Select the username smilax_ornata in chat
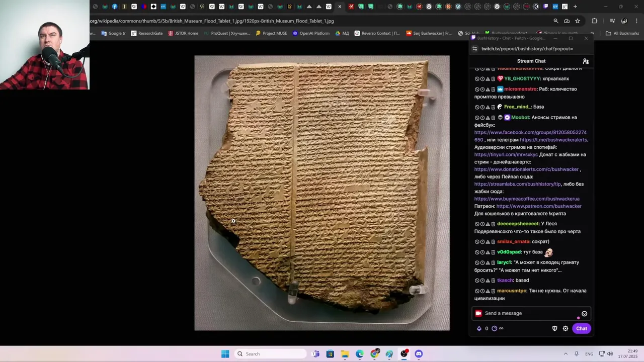This screenshot has width=644, height=362. (513, 242)
